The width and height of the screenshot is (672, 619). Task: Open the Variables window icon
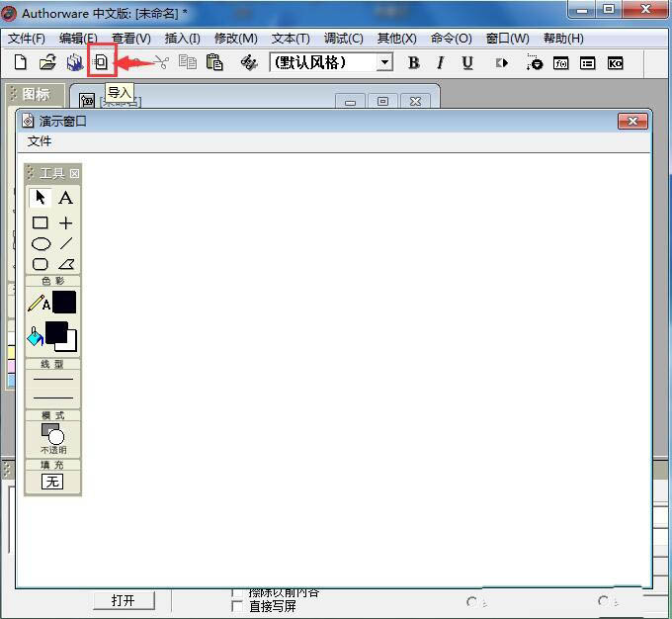pyautogui.click(x=588, y=63)
